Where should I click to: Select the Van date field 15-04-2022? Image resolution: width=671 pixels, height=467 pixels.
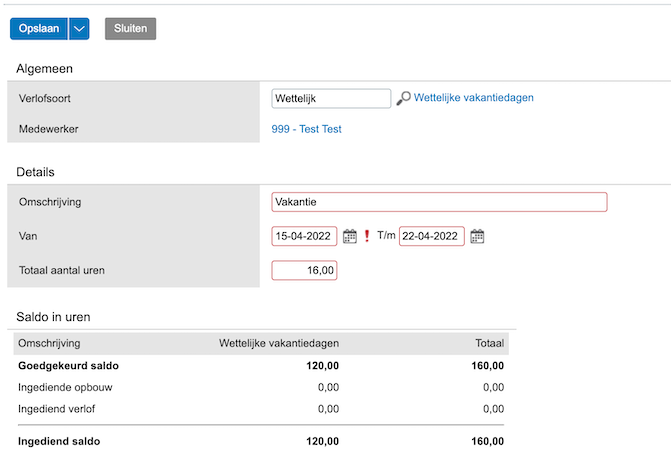click(304, 237)
